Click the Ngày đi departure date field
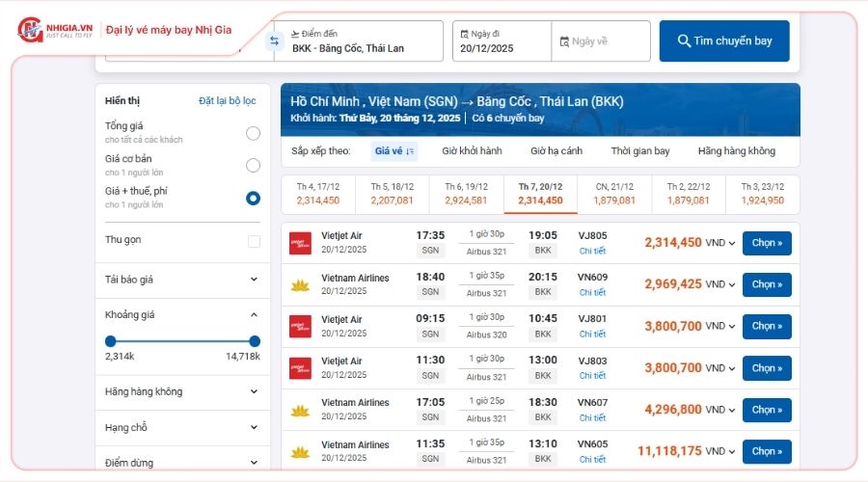 coord(502,40)
